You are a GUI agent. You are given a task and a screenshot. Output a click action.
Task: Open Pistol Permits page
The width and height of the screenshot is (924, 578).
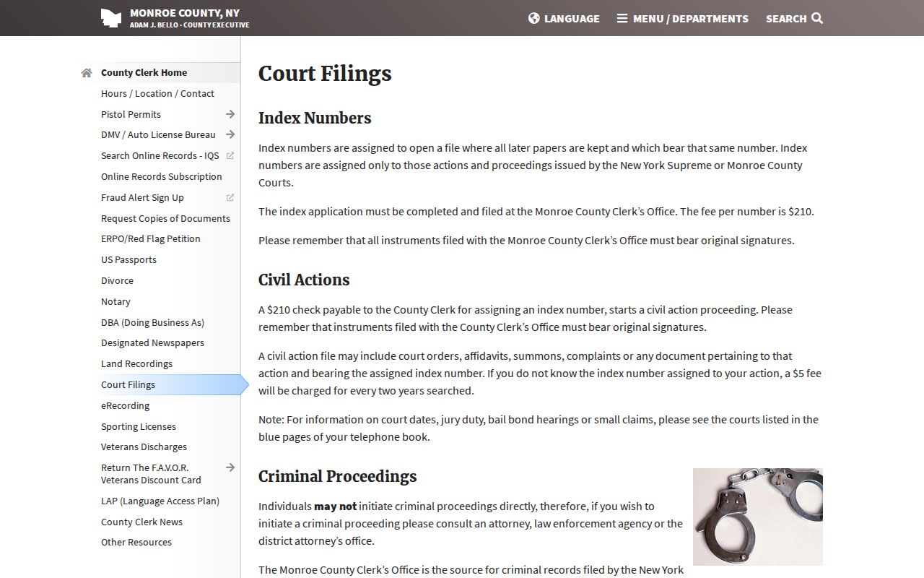(x=131, y=115)
